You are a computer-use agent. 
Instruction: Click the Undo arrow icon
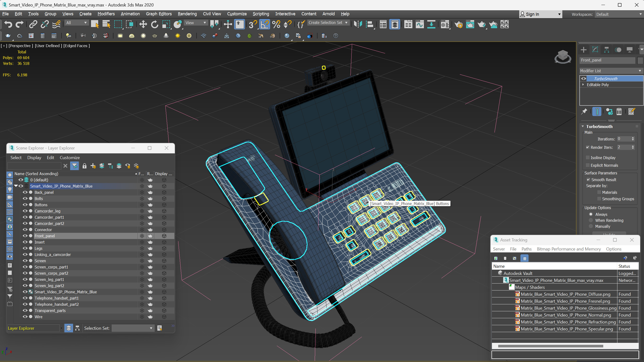(x=8, y=24)
